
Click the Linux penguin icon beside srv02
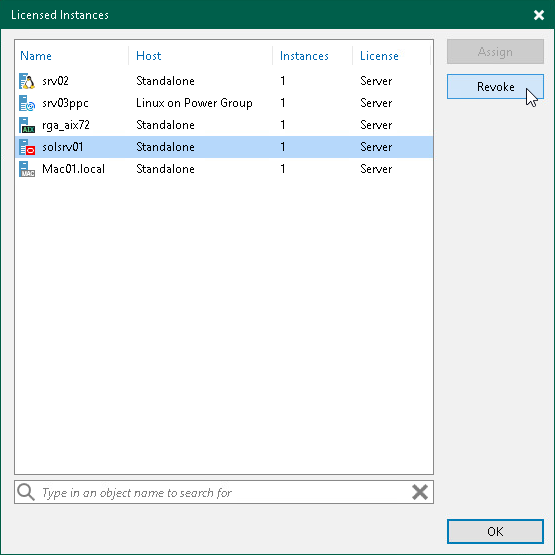pyautogui.click(x=27, y=81)
